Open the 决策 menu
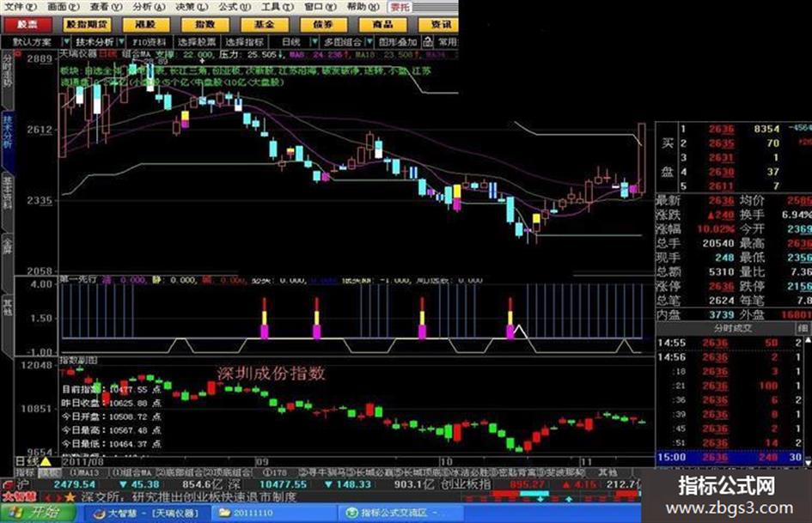812x523 pixels. tap(191, 7)
